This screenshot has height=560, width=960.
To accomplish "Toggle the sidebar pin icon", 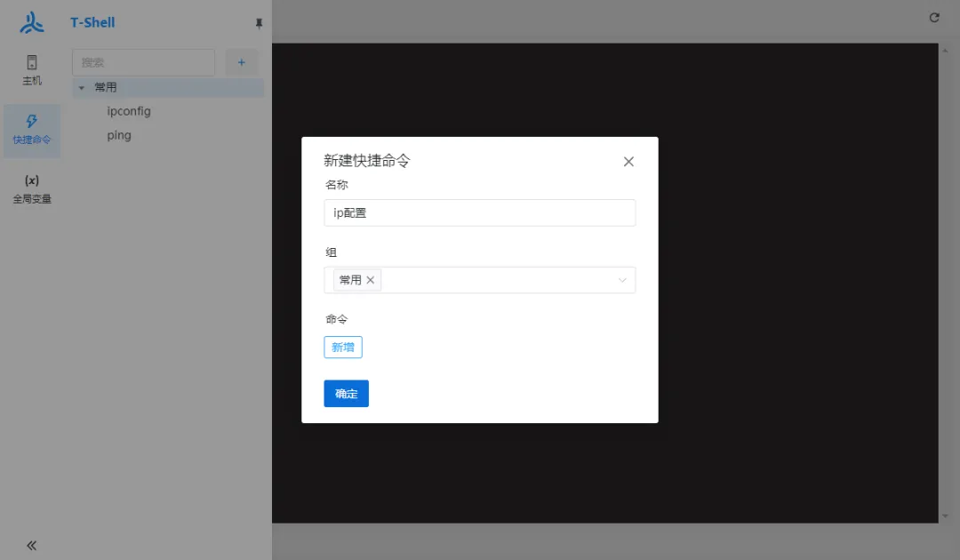I will (x=259, y=23).
